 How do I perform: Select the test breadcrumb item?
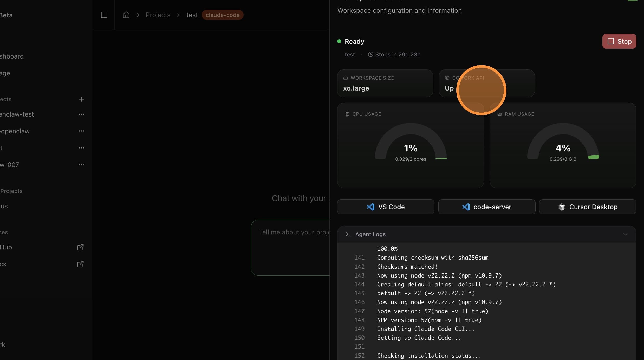(192, 15)
